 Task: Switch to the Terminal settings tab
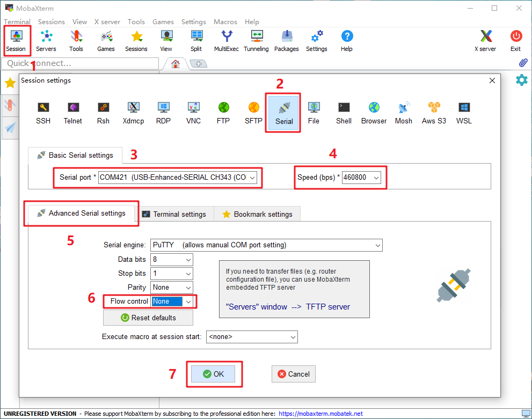pos(174,214)
